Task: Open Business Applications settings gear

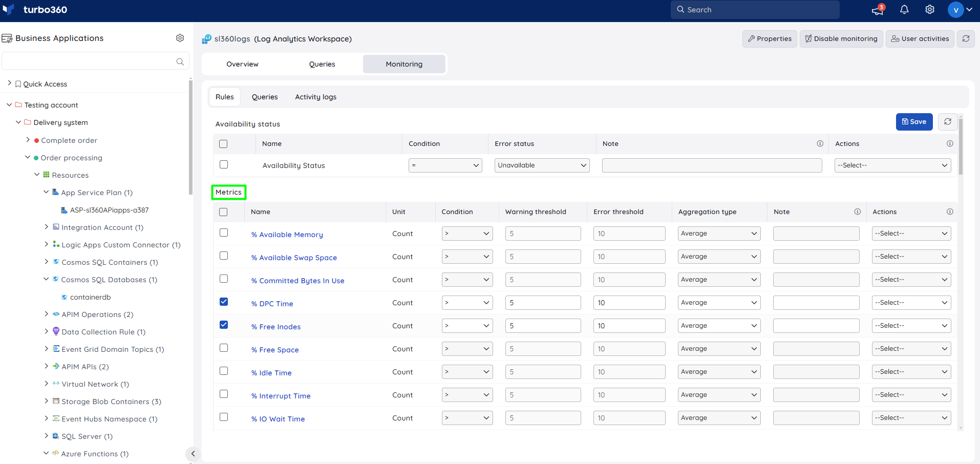Action: click(x=180, y=38)
